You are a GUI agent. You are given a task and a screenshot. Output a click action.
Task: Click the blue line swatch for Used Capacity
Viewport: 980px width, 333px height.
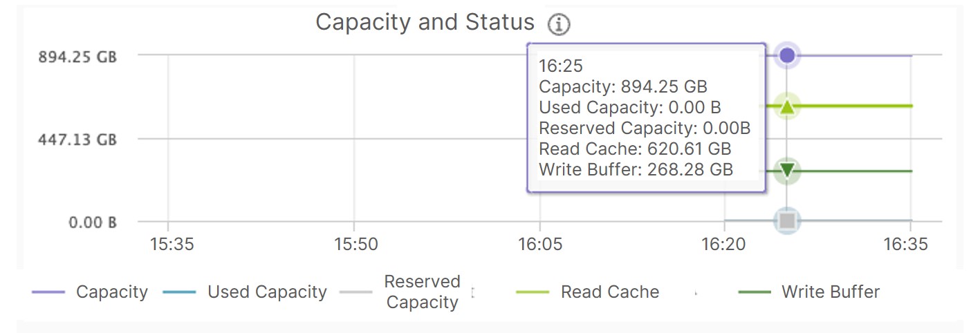point(180,293)
